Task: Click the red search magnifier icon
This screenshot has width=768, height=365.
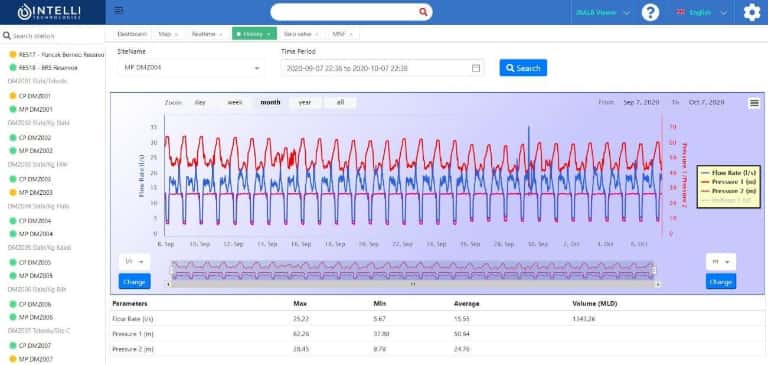Action: pyautogui.click(x=423, y=12)
